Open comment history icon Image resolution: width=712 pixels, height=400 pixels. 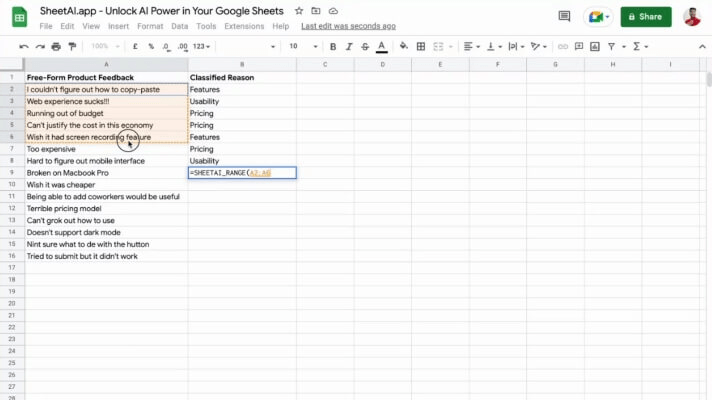564,17
